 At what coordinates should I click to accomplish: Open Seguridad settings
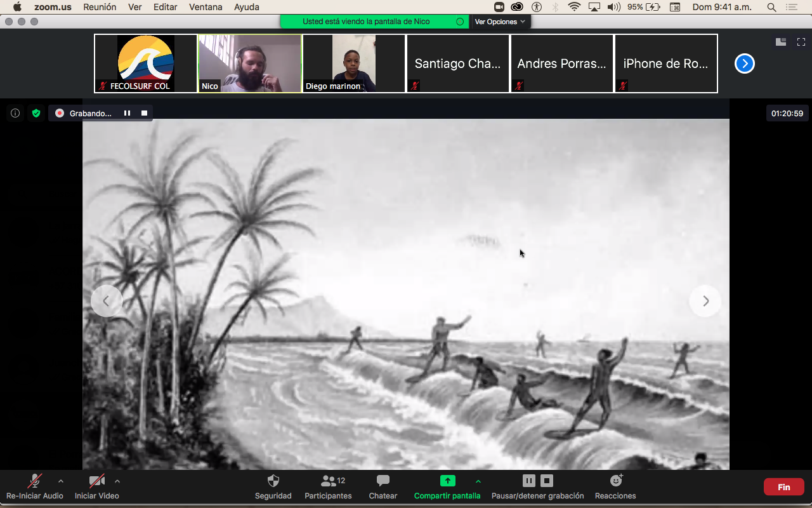coord(273,487)
